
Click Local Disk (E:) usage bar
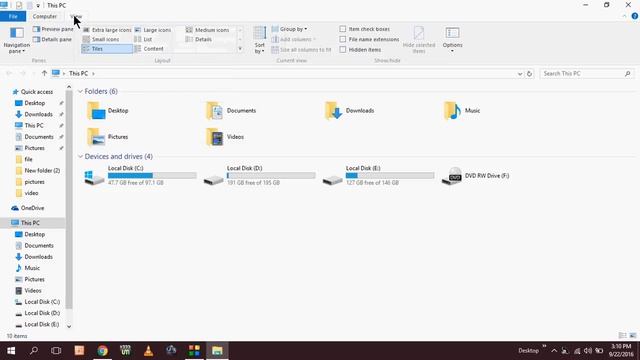click(x=390, y=176)
